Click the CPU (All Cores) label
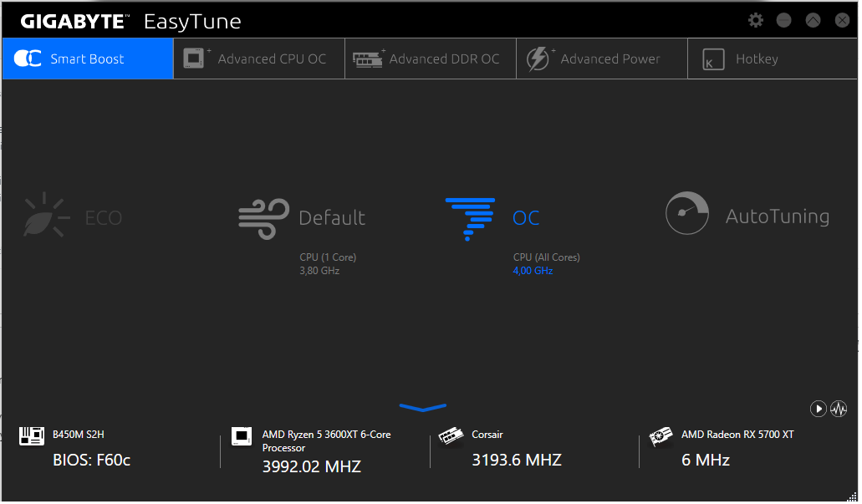The width and height of the screenshot is (862, 504). pos(547,257)
